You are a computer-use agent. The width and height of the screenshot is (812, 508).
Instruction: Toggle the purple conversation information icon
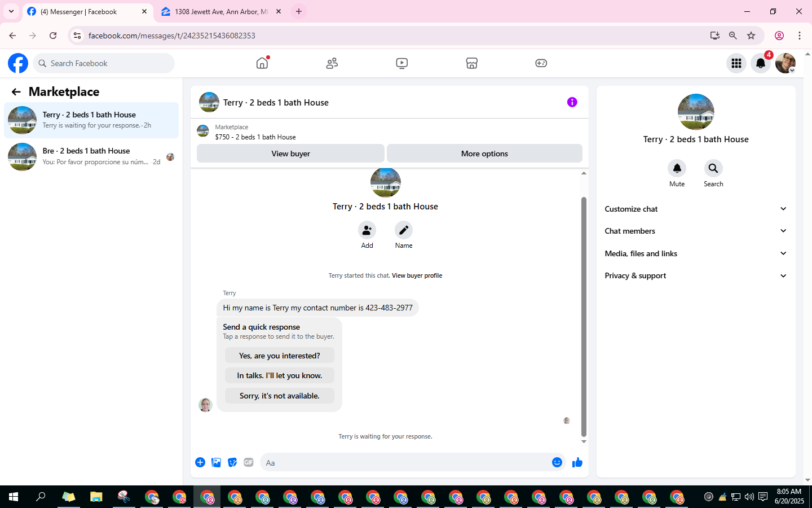click(x=572, y=102)
